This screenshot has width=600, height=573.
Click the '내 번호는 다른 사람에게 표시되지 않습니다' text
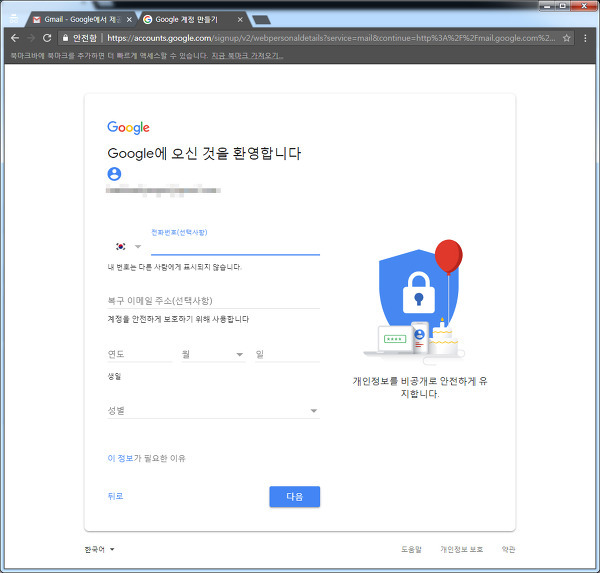pyautogui.click(x=174, y=267)
